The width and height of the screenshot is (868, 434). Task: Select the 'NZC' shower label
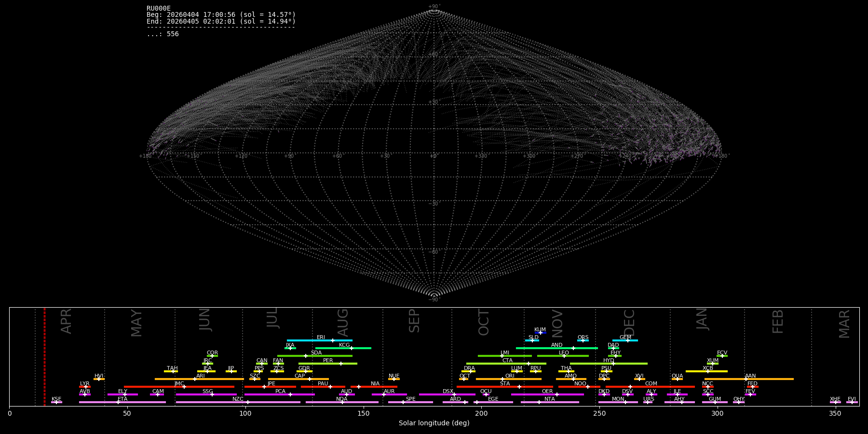[238, 399]
